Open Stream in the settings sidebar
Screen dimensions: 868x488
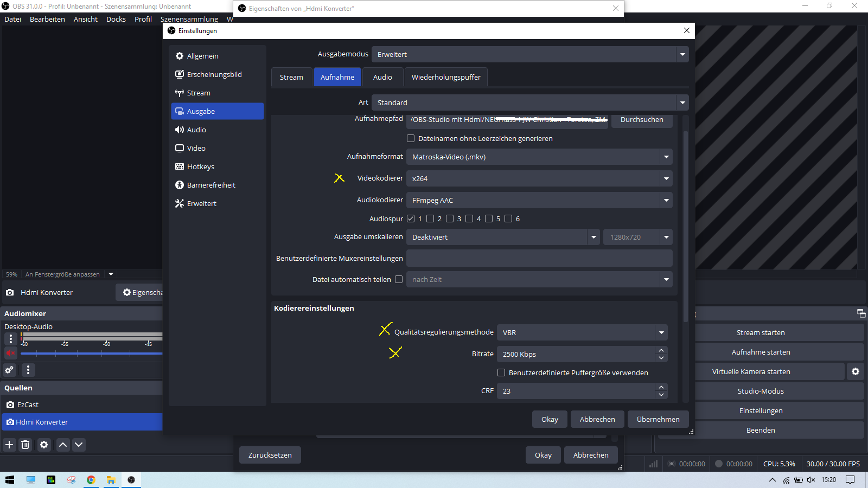click(218, 93)
